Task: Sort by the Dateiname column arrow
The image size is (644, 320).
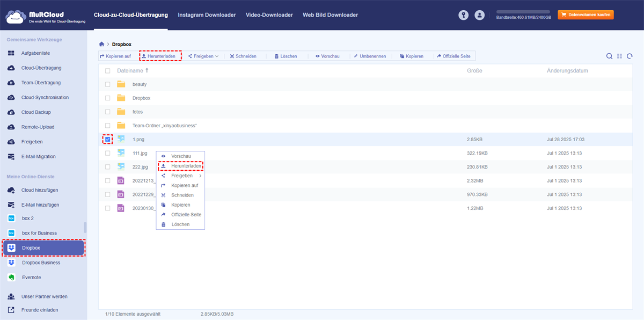Action: pos(147,70)
